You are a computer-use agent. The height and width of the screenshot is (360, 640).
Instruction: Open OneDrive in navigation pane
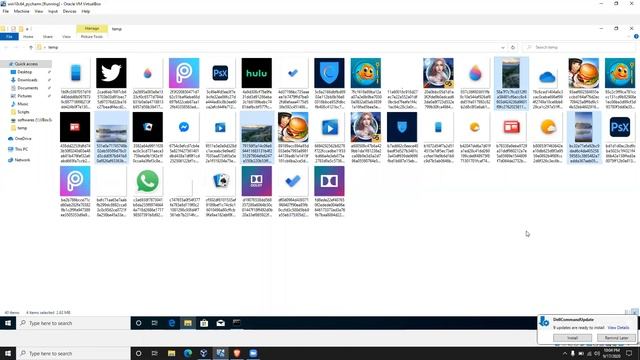tap(23, 139)
